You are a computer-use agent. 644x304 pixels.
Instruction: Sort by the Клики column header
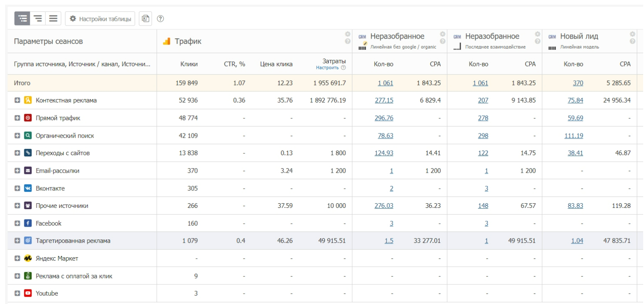(189, 64)
